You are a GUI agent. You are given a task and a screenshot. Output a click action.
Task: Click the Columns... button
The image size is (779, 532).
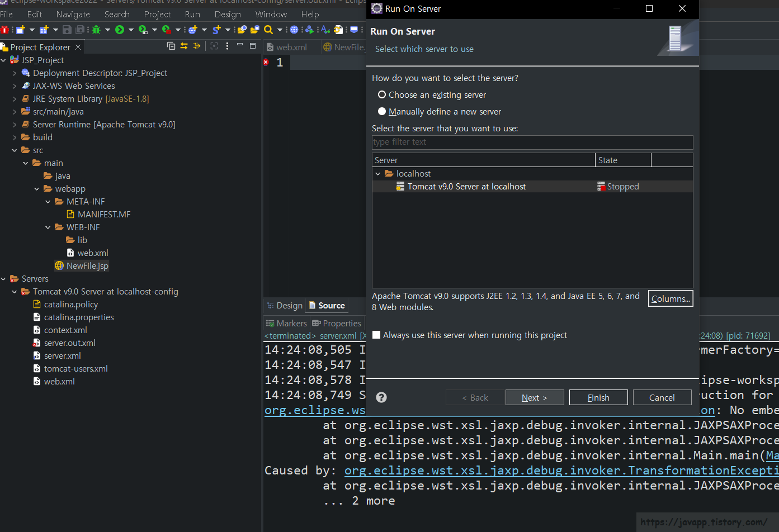tap(671, 298)
